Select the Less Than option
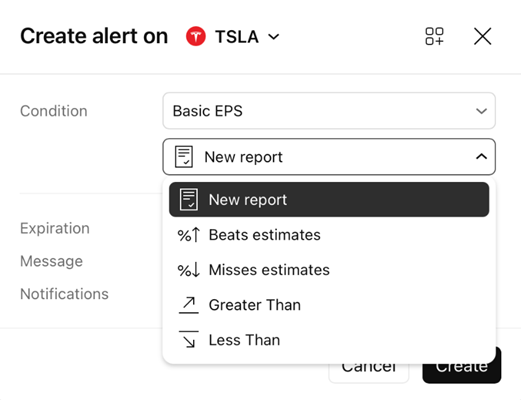The image size is (521, 400). click(329, 340)
